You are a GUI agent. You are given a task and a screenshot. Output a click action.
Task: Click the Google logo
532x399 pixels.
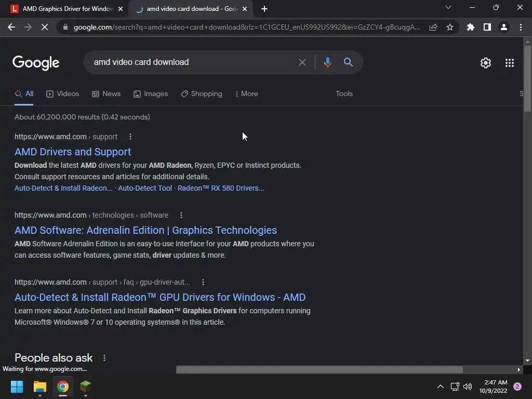[x=36, y=62]
